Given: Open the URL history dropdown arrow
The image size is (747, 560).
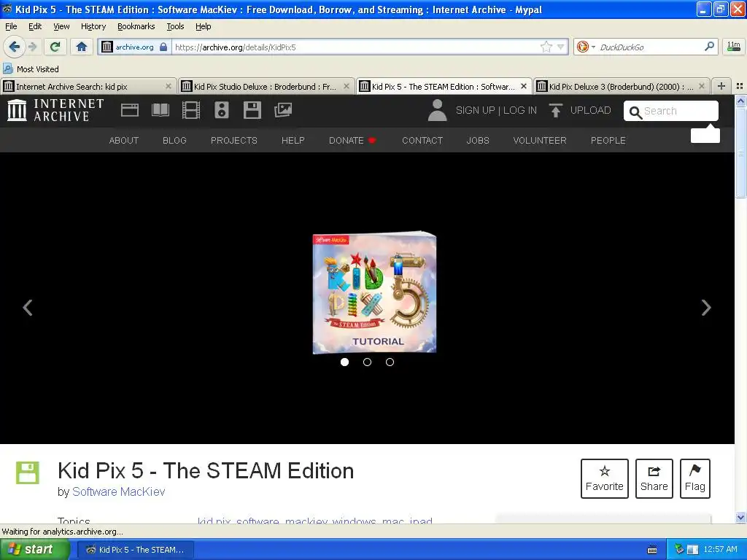Looking at the screenshot, I should pyautogui.click(x=561, y=47).
